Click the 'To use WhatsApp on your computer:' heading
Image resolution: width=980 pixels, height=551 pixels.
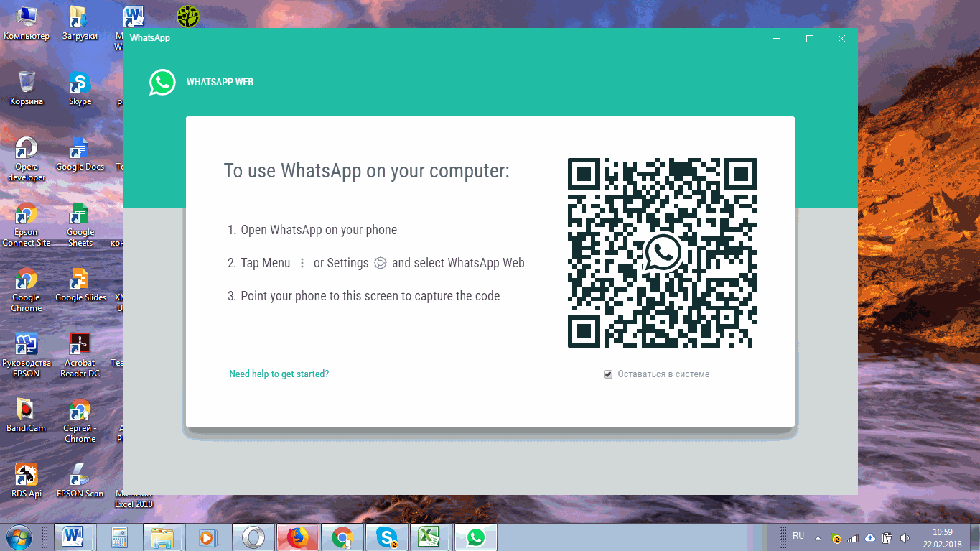[x=366, y=171]
